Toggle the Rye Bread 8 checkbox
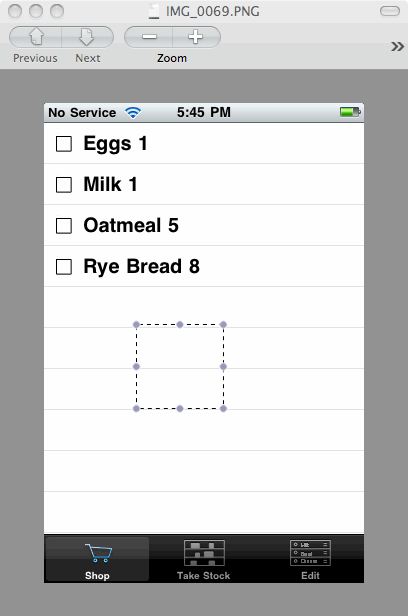Screen dimensions: 408x616 (64, 267)
